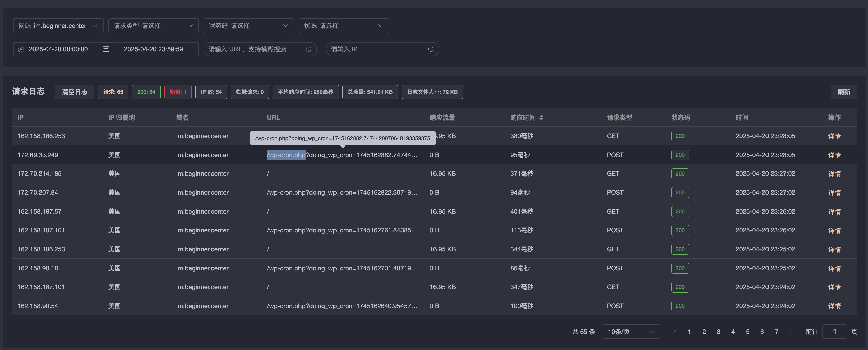Click the clock icon in date range
Viewport: 868px width, 350px height.
[x=21, y=49]
